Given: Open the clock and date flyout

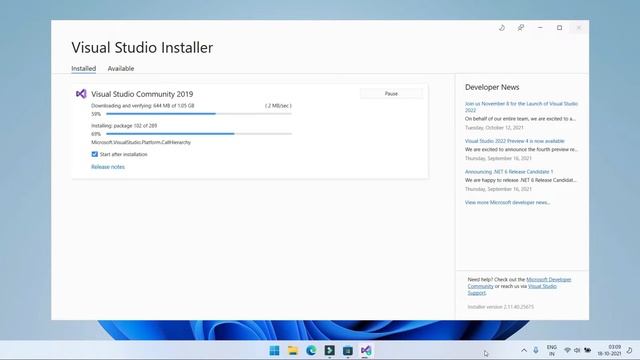Looking at the screenshot, I should [x=609, y=351].
